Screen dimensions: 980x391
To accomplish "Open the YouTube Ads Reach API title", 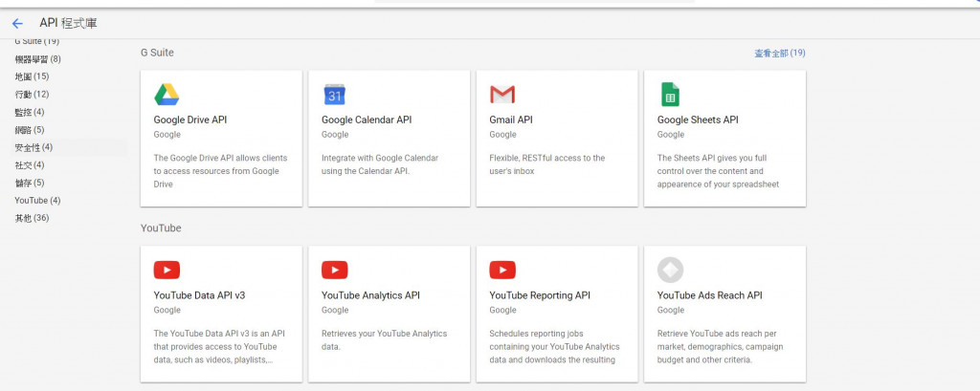I will click(709, 295).
